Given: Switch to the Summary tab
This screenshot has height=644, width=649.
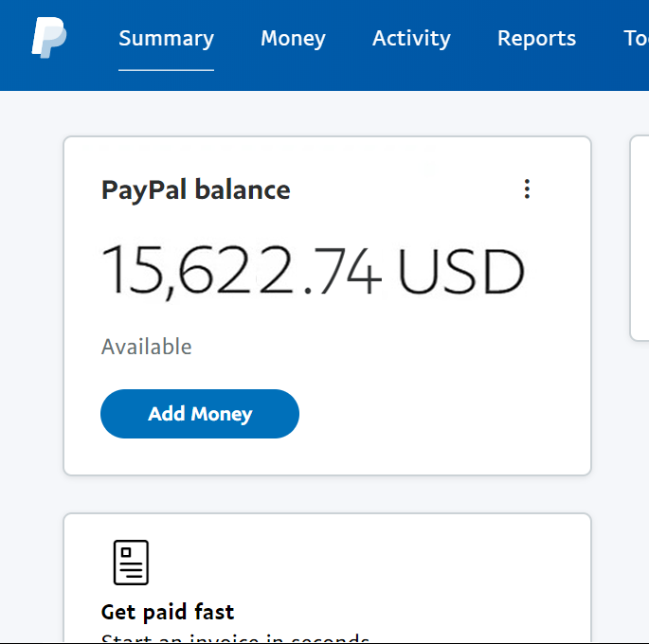Looking at the screenshot, I should [x=166, y=39].
